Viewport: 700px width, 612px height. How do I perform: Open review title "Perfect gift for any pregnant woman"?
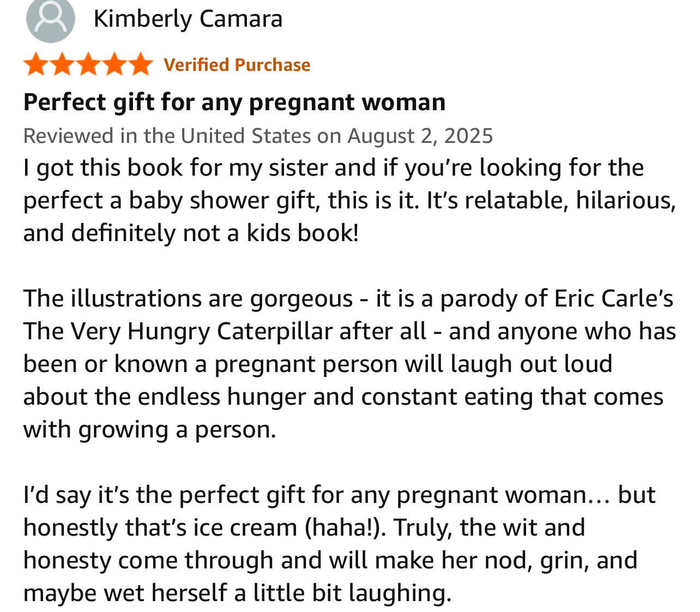234,102
